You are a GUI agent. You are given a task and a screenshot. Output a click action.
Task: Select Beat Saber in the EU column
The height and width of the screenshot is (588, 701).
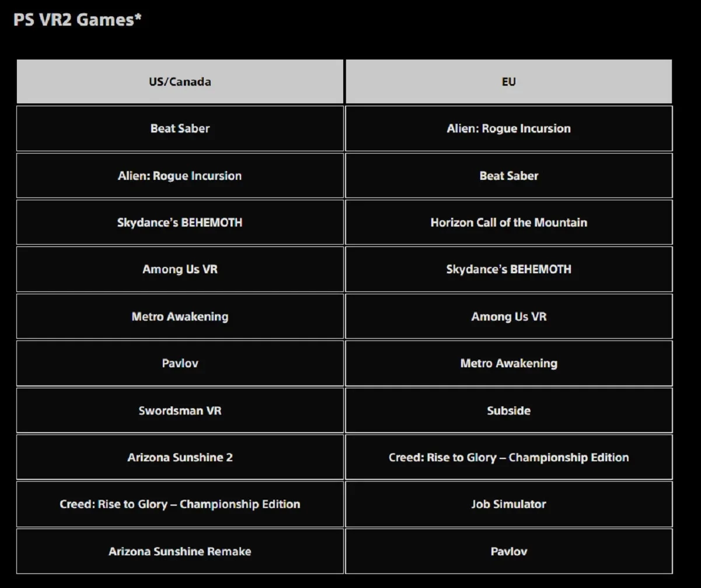click(x=508, y=176)
